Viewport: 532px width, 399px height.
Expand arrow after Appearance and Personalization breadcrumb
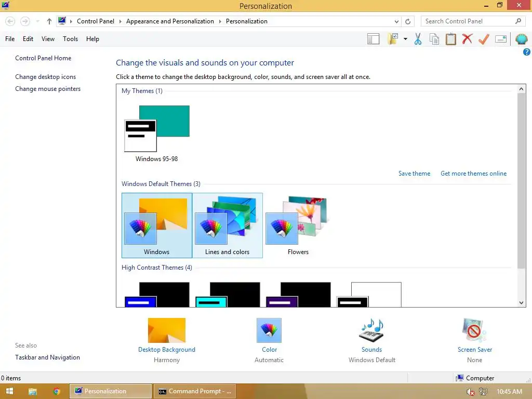click(220, 21)
